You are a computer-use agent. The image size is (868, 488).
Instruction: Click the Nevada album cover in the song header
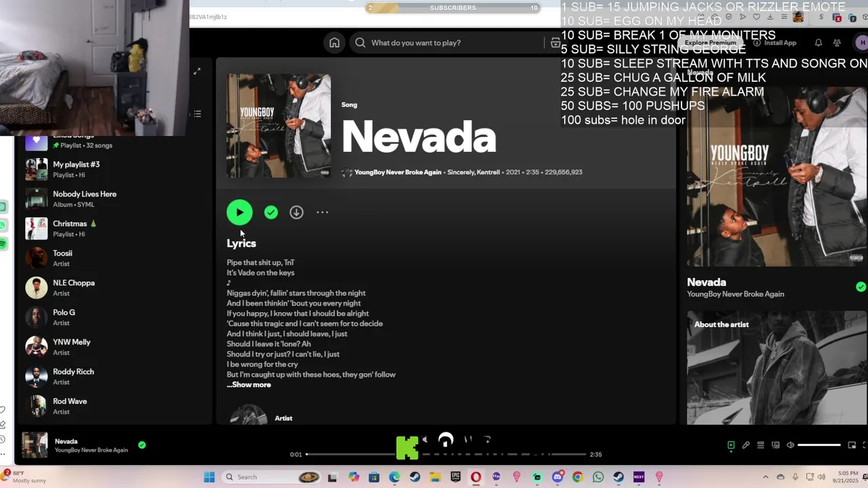click(279, 126)
